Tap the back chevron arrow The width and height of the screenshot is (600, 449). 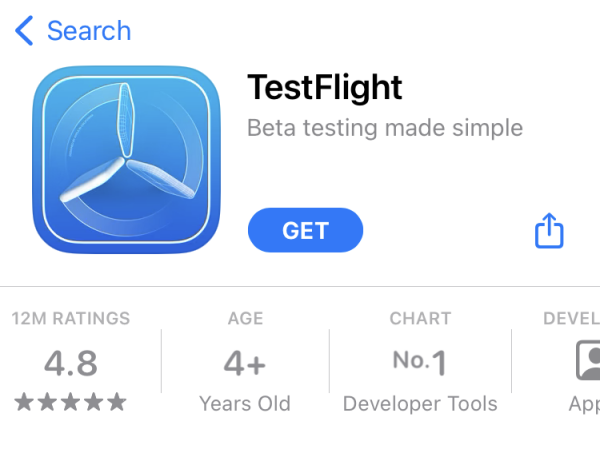pos(24,31)
